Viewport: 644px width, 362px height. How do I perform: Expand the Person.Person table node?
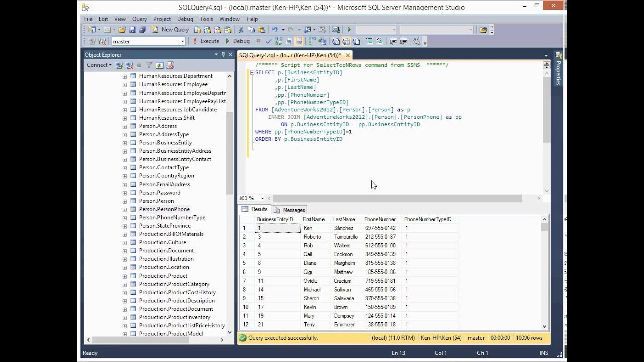click(x=124, y=201)
